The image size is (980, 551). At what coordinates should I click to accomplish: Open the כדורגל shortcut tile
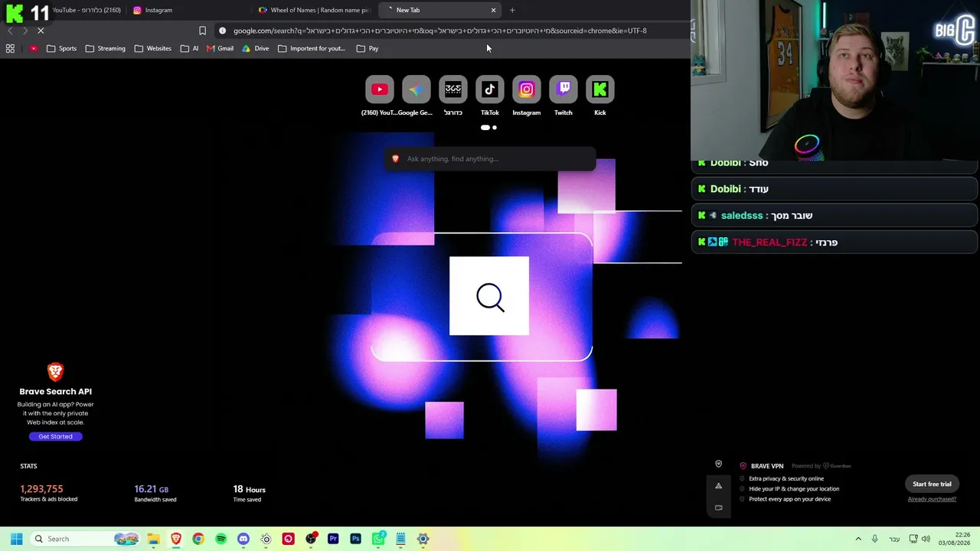pyautogui.click(x=453, y=90)
